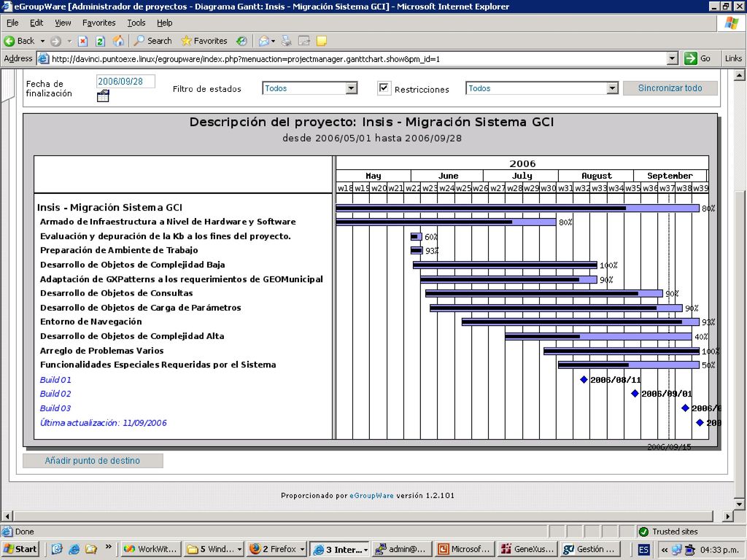Image resolution: width=747 pixels, height=560 pixels.
Task: Toggle the Restricciones checkbox
Action: pos(384,88)
